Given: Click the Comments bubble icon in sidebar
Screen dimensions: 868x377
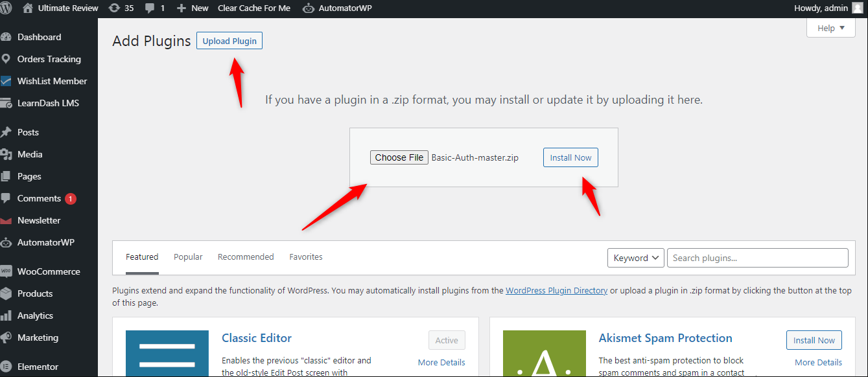Looking at the screenshot, I should (6, 198).
